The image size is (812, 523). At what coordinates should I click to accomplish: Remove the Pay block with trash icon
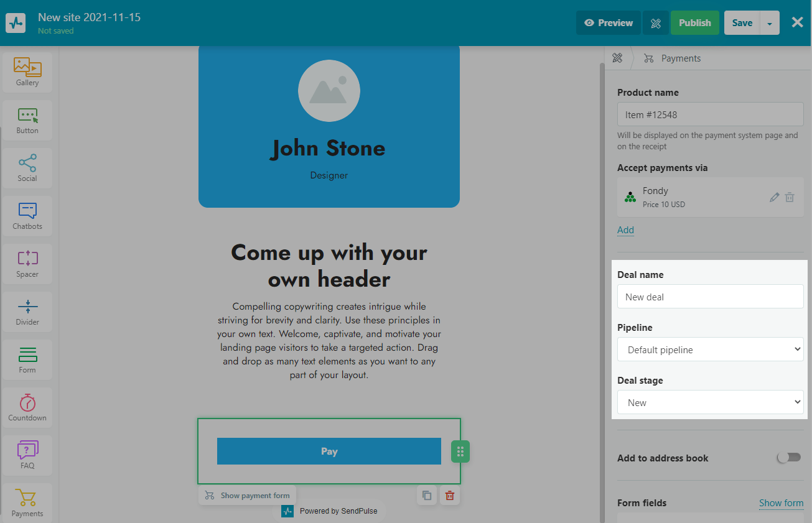450,496
